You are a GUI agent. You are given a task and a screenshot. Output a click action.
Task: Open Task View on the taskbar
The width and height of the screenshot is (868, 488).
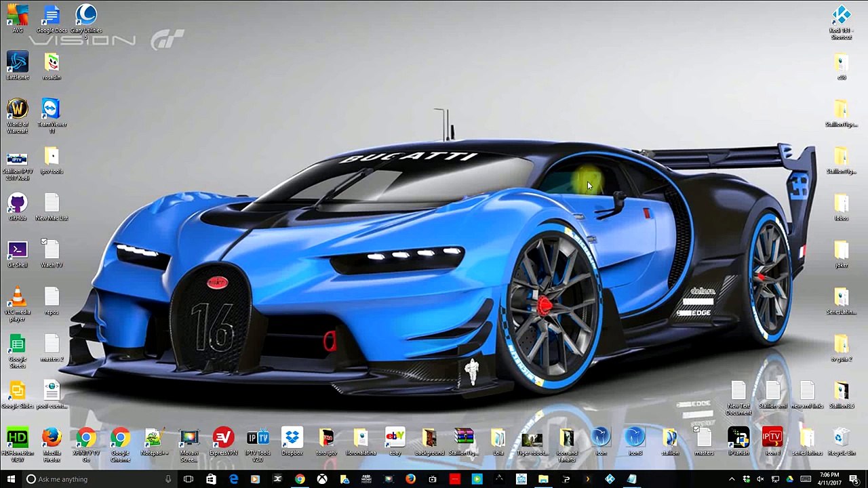(x=189, y=479)
